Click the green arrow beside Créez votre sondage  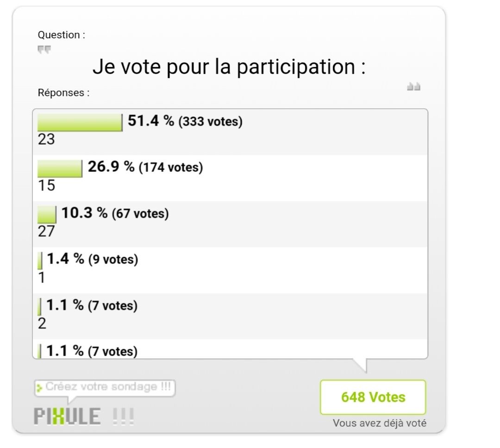pyautogui.click(x=39, y=388)
